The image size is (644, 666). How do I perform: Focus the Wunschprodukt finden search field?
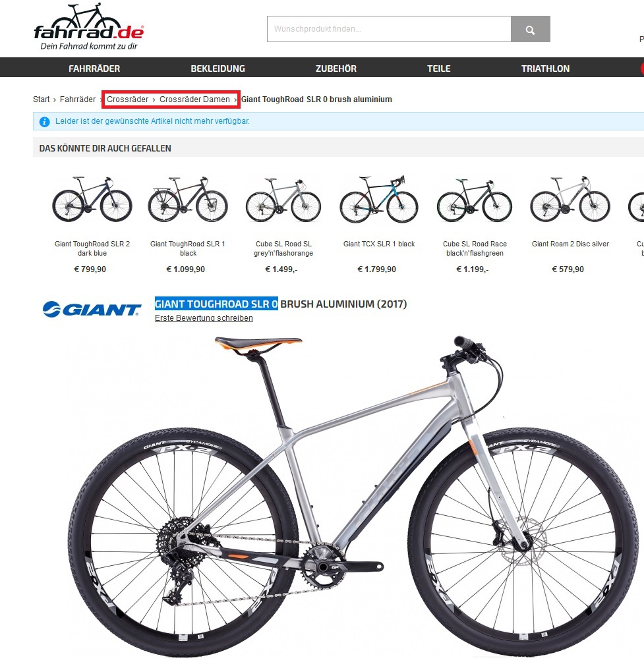click(389, 29)
